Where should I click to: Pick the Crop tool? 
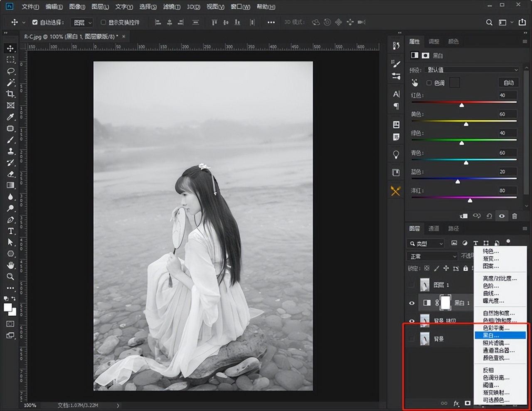pyautogui.click(x=10, y=94)
